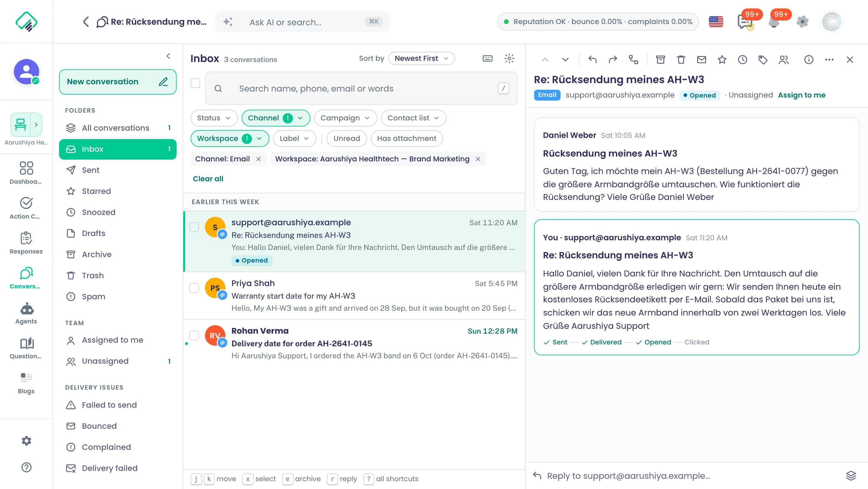
Task: Click the forward arrow icon in conversation toolbar
Action: pos(613,60)
